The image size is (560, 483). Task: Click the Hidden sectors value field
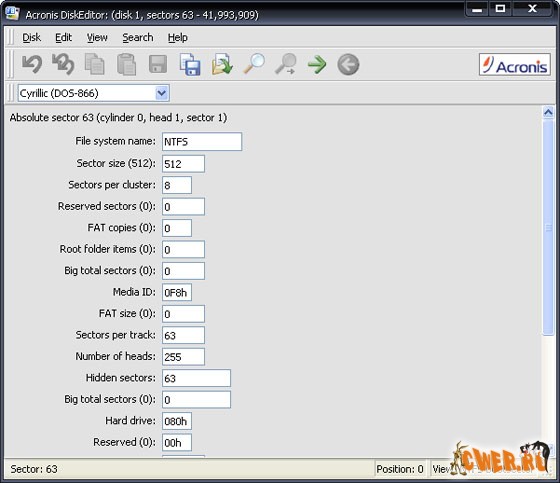tap(196, 378)
